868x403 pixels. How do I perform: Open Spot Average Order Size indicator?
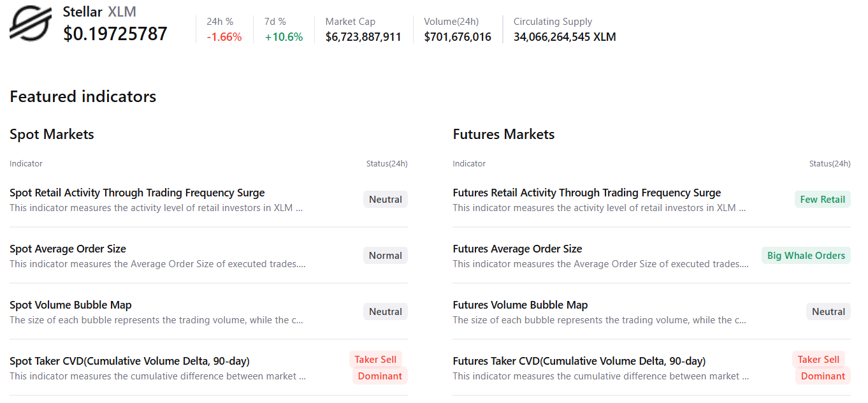tap(68, 249)
